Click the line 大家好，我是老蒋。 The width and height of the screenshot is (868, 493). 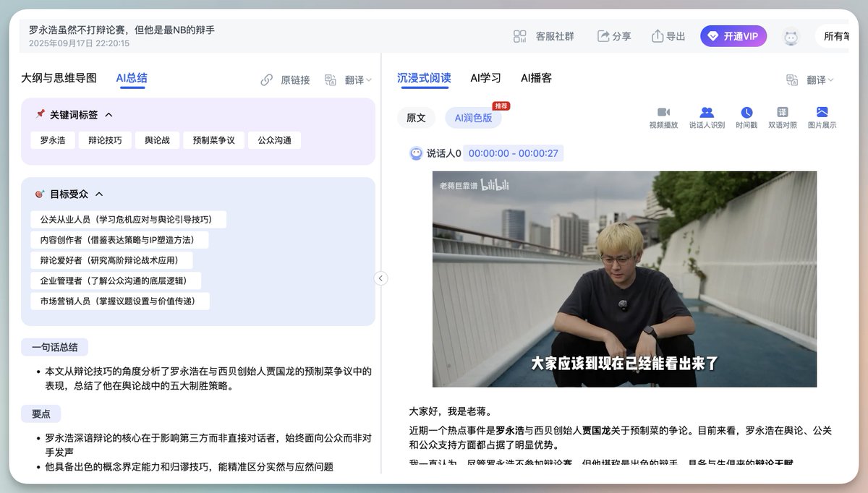[x=451, y=412]
